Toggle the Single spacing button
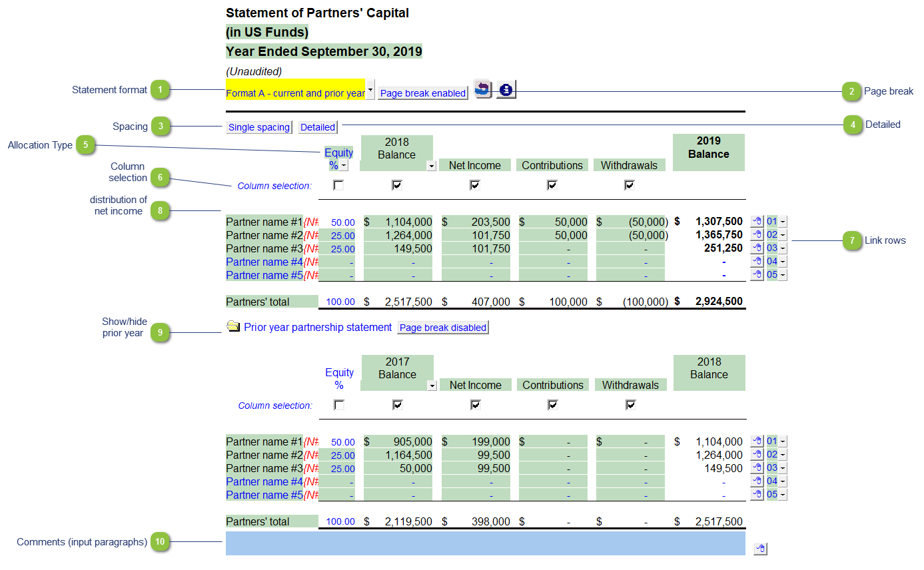The width and height of the screenshot is (924, 570). click(x=259, y=127)
